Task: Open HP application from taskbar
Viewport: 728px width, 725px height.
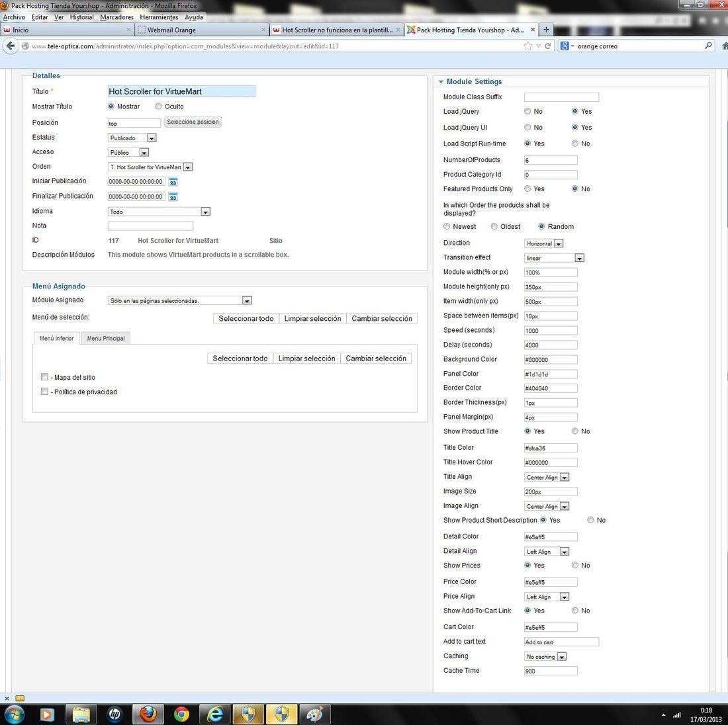Action: [x=114, y=714]
